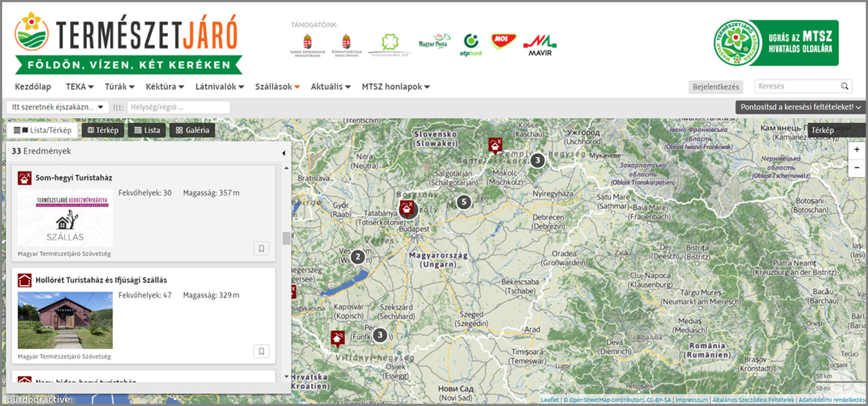Image resolution: width=868 pixels, height=406 pixels.
Task: Click the lodging marker near Kassa
Action: point(496,146)
